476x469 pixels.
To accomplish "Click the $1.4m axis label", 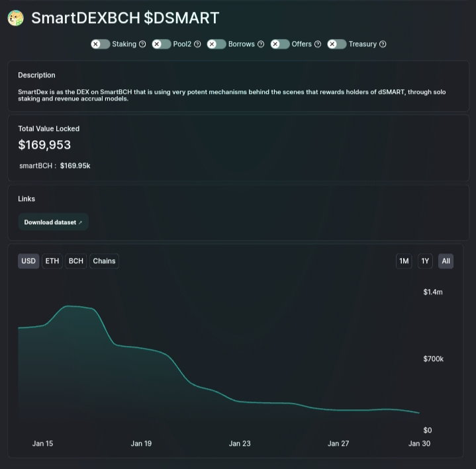I will click(x=433, y=292).
